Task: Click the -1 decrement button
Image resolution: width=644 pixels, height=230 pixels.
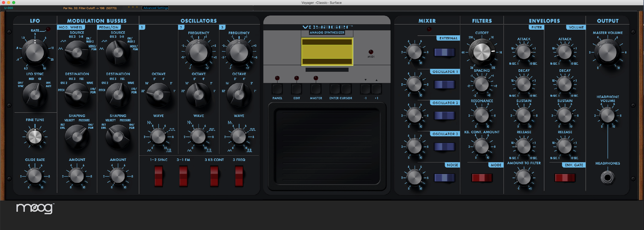Action: tap(365, 89)
